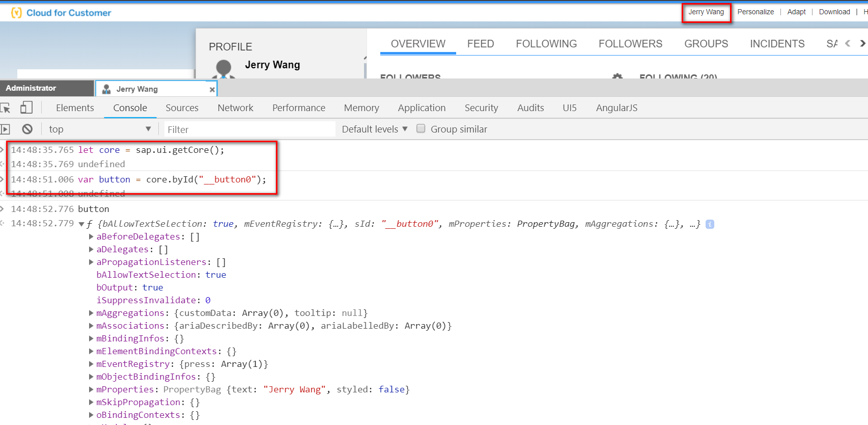Click the bAllowTextSelection: true property row
This screenshot has height=425, width=868.
coord(161,275)
